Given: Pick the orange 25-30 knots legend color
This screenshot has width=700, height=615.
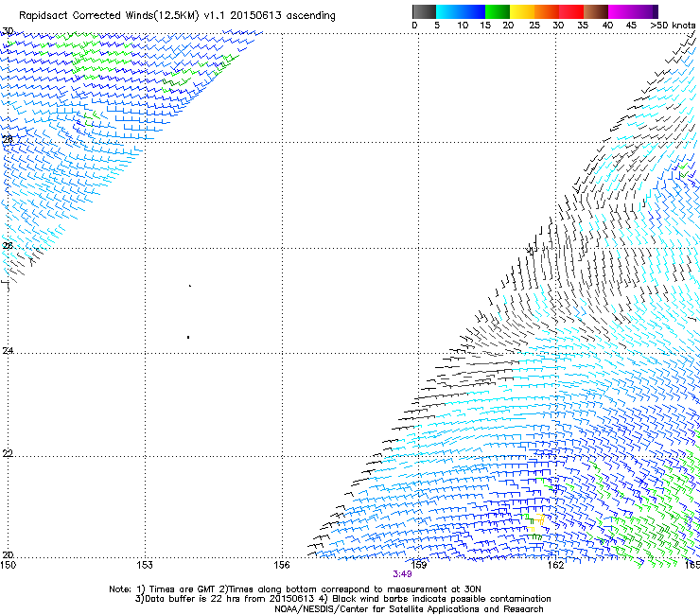Looking at the screenshot, I should coord(547,11).
